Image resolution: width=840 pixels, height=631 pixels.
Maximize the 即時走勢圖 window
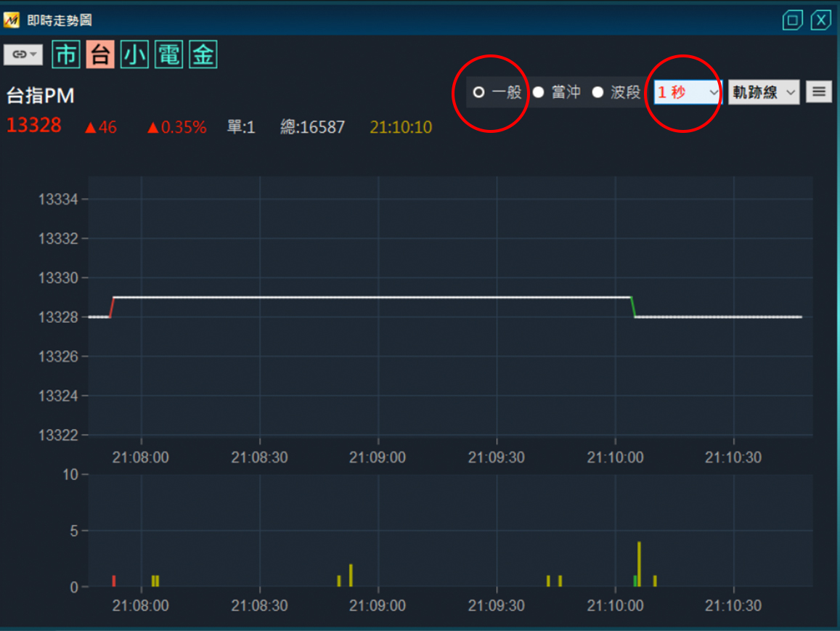coord(792,20)
